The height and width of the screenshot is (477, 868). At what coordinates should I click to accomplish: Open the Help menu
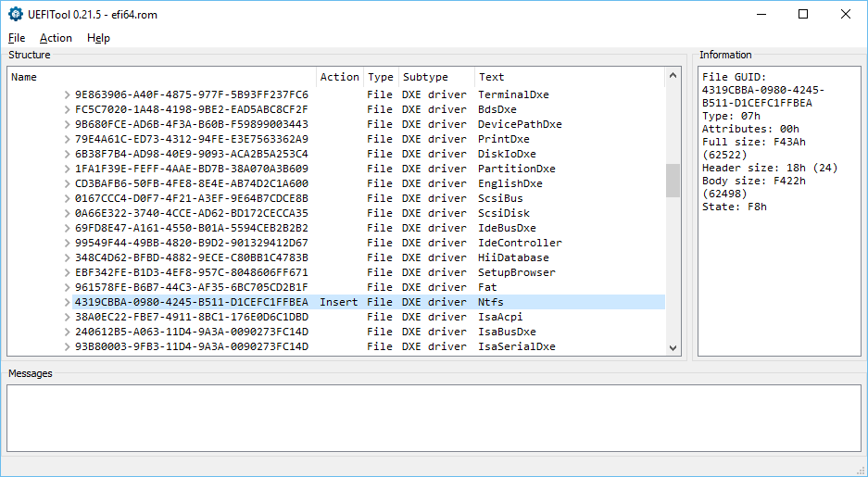pyautogui.click(x=98, y=38)
